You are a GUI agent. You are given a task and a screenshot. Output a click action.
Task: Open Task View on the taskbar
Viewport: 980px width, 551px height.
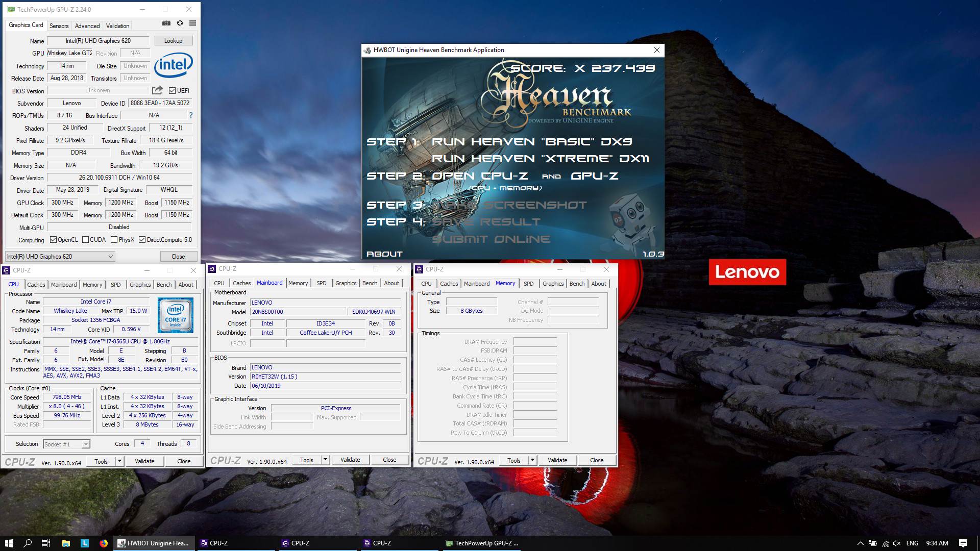click(x=46, y=543)
